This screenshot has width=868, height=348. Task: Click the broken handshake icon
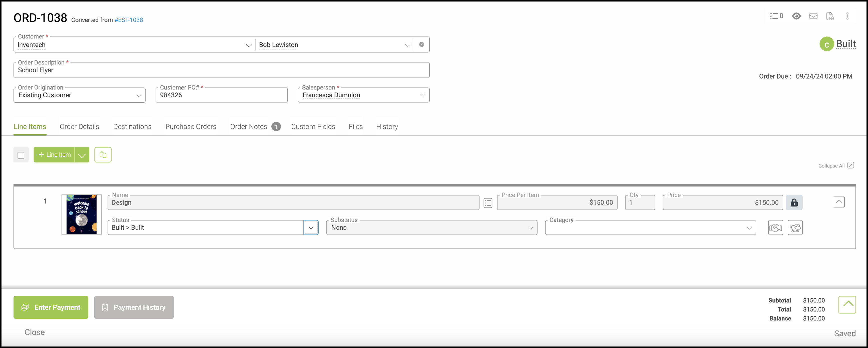point(795,228)
